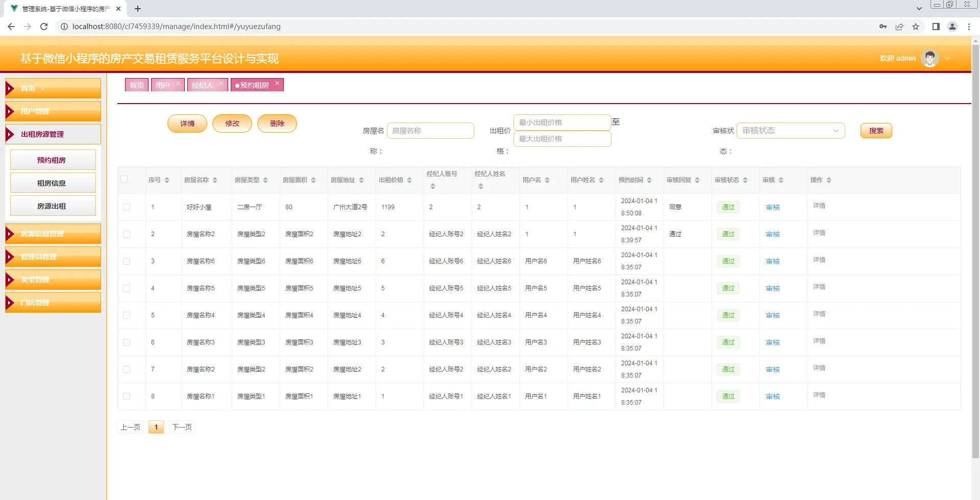The height and width of the screenshot is (500, 980).
Task: Click the red arrow icon beside 用户管理
Action: [x=10, y=111]
